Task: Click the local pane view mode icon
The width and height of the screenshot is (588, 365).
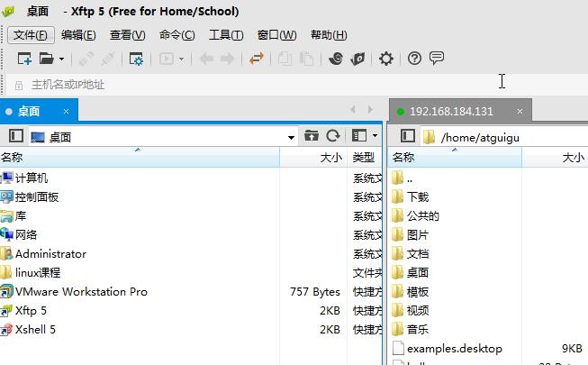Action: (359, 135)
